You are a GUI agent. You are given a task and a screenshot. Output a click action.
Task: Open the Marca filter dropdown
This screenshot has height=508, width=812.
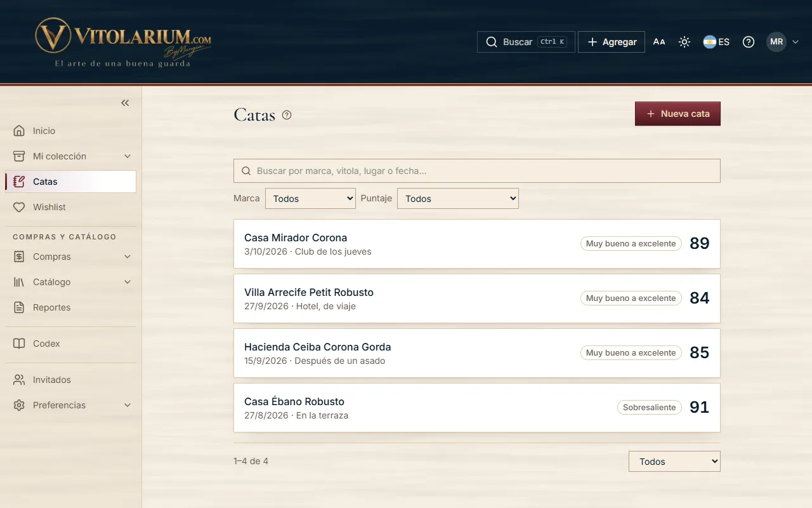point(310,199)
